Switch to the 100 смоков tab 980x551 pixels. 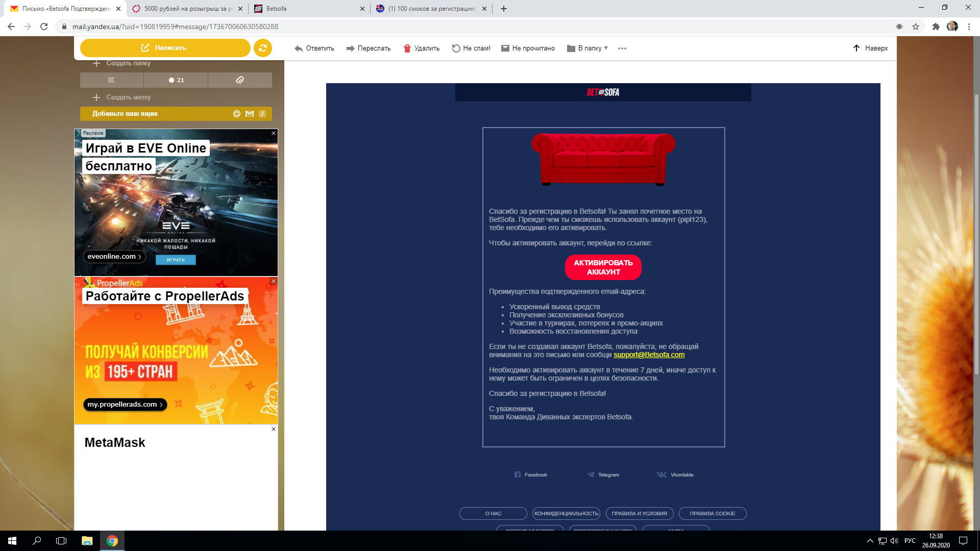[x=429, y=9]
